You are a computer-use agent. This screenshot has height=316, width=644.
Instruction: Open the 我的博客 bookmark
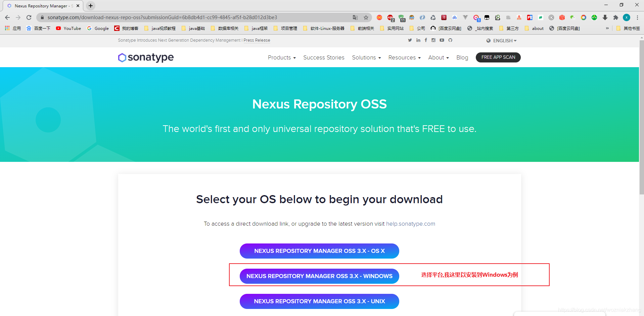(126, 29)
